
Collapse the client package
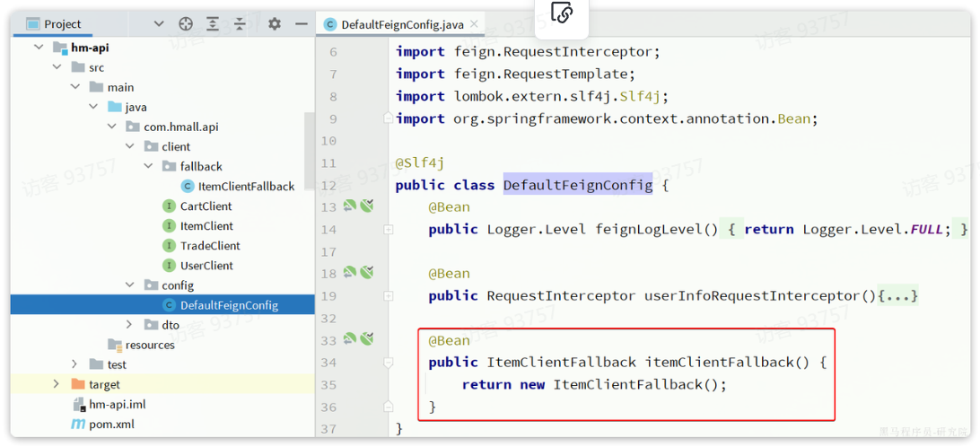click(x=130, y=147)
